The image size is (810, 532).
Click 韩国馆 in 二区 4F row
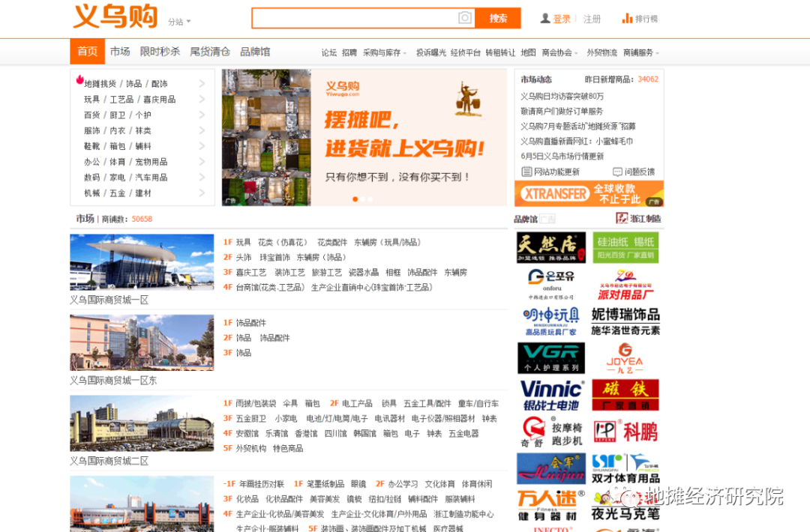(364, 433)
